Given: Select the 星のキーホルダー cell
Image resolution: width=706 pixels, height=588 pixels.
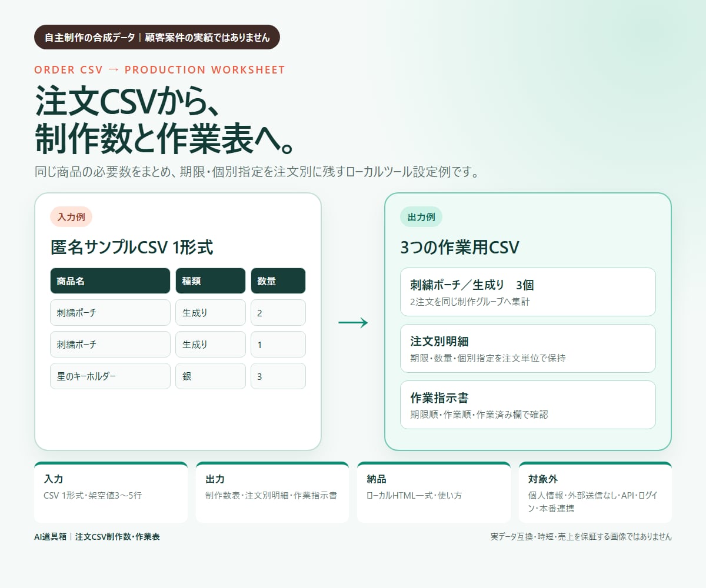Looking at the screenshot, I should pos(110,376).
